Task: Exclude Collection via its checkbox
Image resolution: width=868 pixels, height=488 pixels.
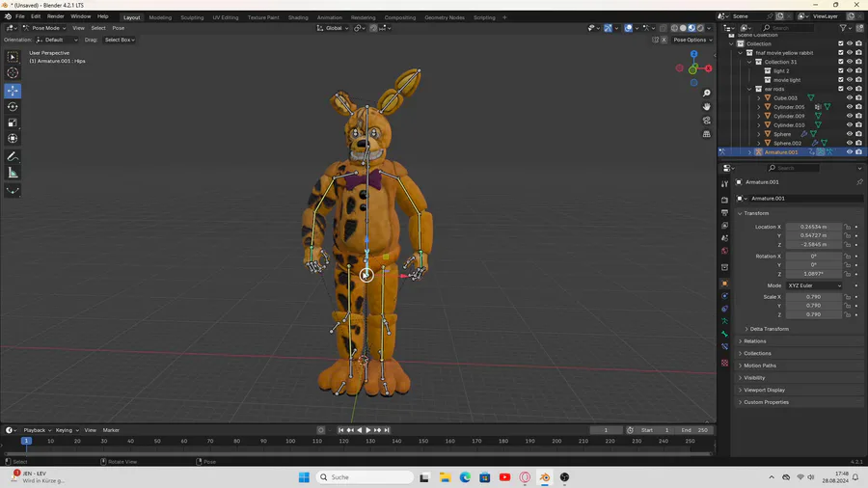Action: pos(840,43)
